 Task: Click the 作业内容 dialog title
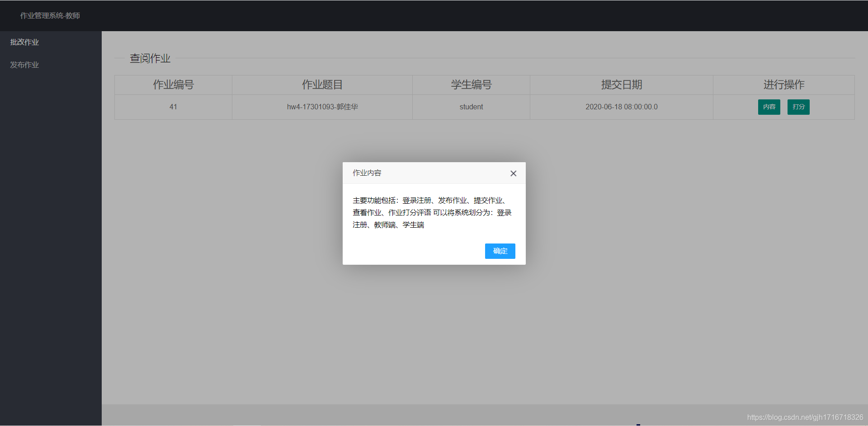click(367, 173)
